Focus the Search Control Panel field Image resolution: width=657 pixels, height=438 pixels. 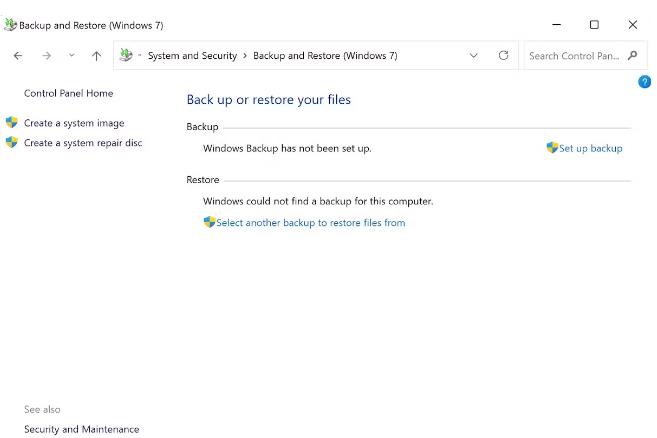point(574,56)
